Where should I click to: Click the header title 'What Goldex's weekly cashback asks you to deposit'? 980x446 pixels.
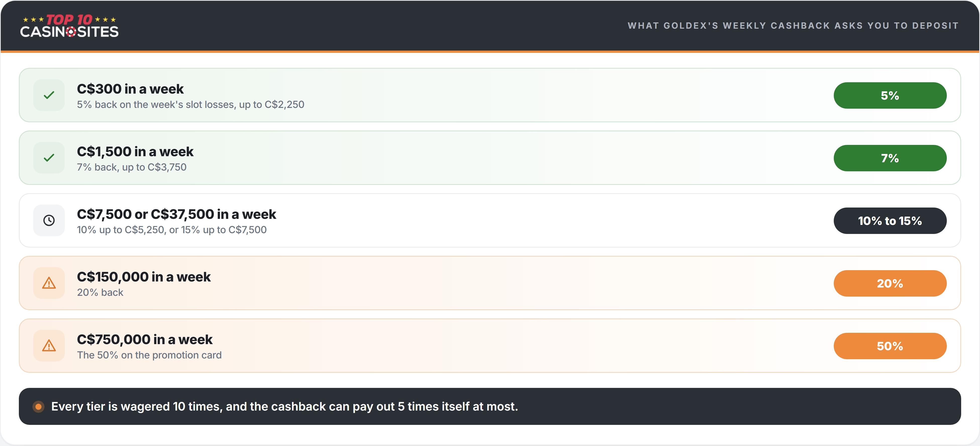(793, 25)
